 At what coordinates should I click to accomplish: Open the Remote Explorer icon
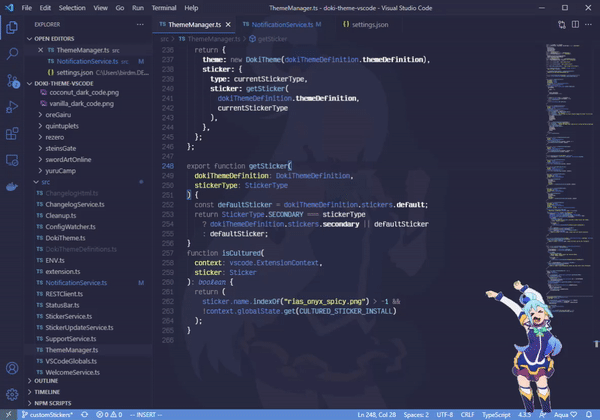(x=12, y=160)
